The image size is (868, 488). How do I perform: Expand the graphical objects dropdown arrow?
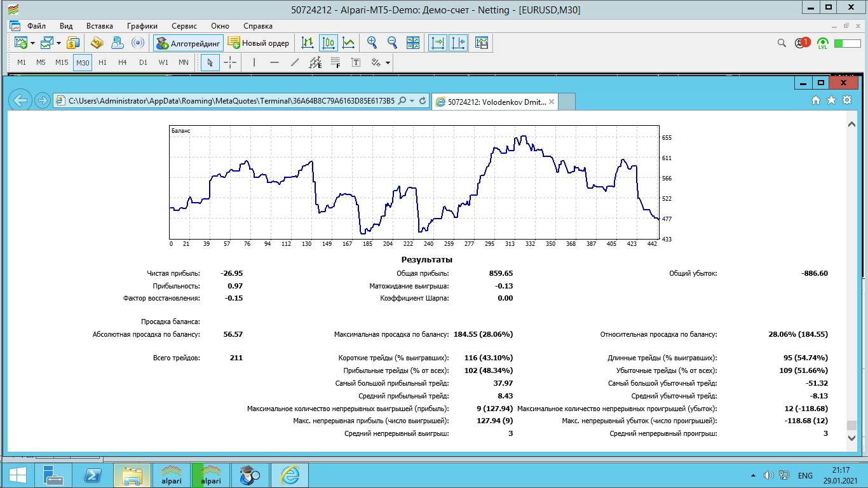(388, 62)
